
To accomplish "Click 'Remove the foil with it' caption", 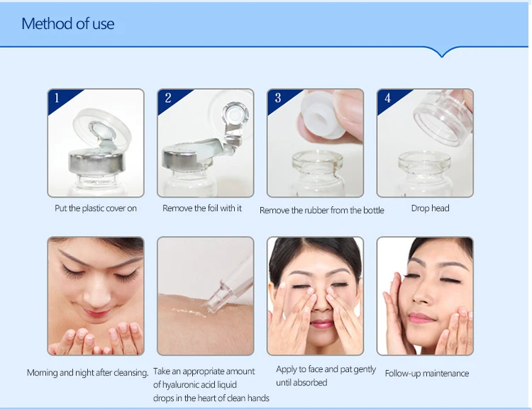I will 202,208.
